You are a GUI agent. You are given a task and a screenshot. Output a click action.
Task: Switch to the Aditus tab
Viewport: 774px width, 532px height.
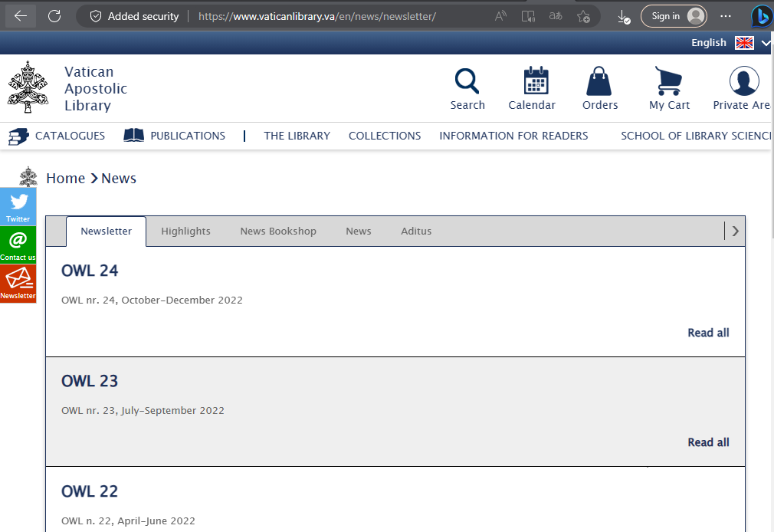pos(416,232)
